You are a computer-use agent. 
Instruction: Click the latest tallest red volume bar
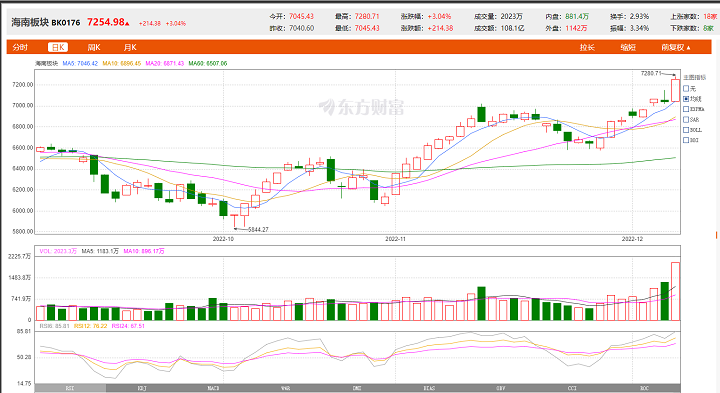pyautogui.click(x=675, y=291)
